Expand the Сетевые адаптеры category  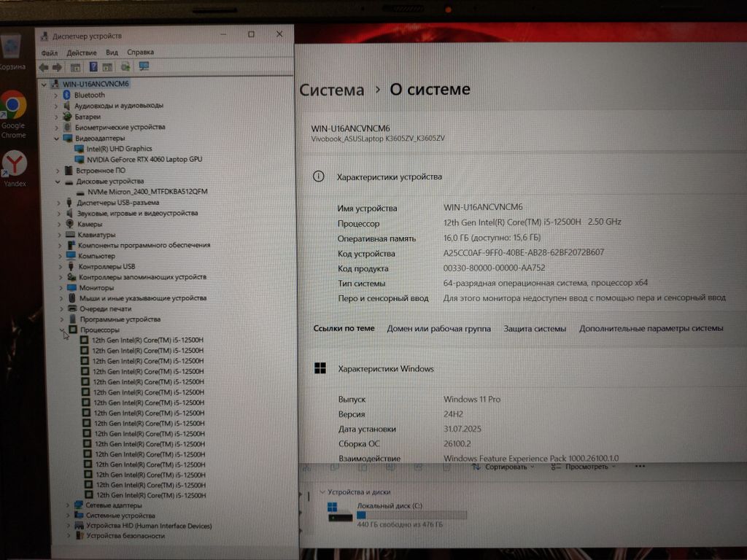[69, 505]
